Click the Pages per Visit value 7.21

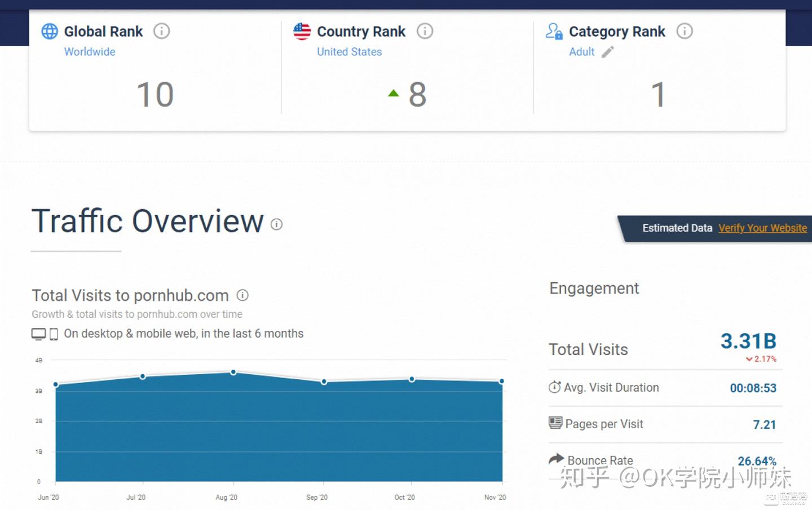pyautogui.click(x=765, y=425)
